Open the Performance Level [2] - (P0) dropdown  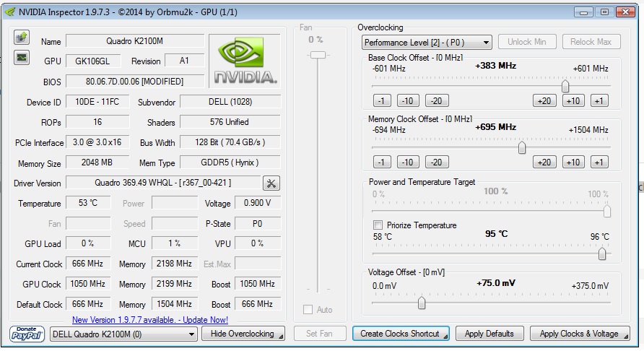427,43
